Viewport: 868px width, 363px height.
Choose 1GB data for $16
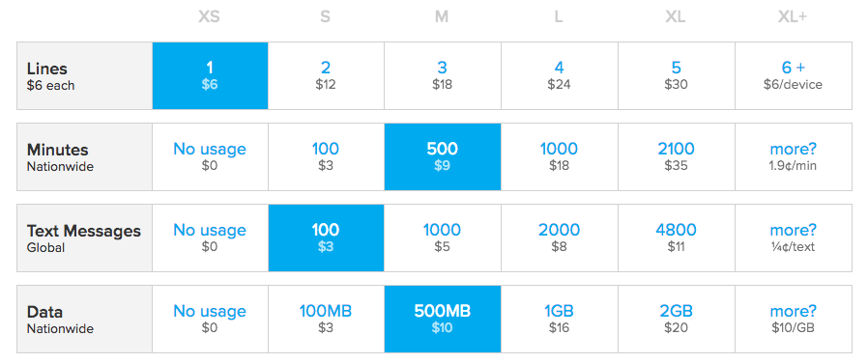tap(559, 320)
